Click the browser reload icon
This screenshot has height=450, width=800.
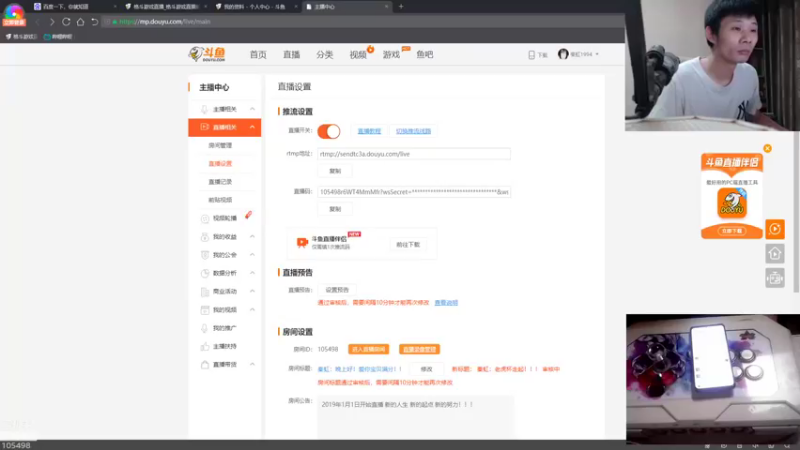(x=66, y=22)
